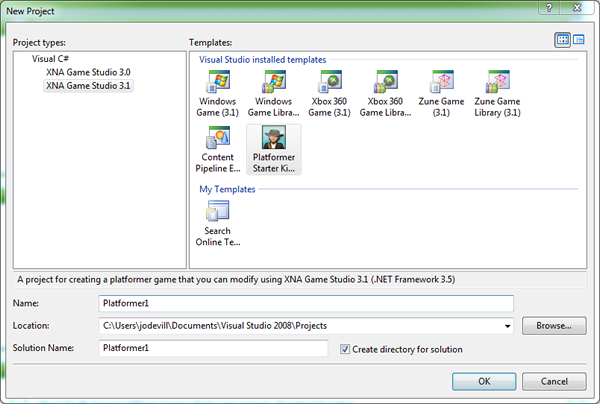Click the Solution Name input field
600x404 pixels.
(213, 348)
